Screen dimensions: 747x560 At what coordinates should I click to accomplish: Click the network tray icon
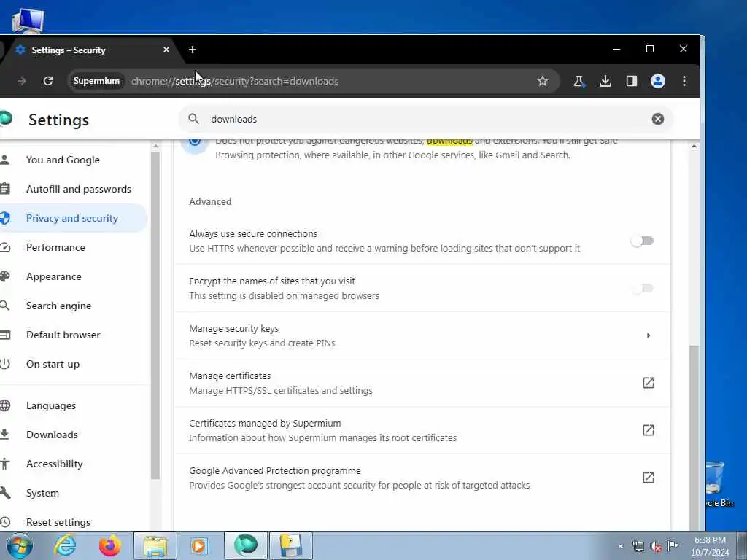638,546
